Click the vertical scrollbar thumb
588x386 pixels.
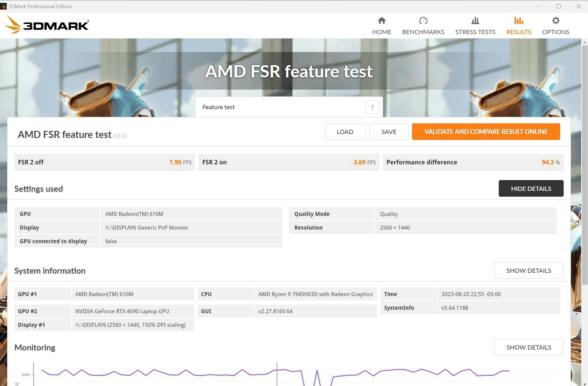point(585,165)
